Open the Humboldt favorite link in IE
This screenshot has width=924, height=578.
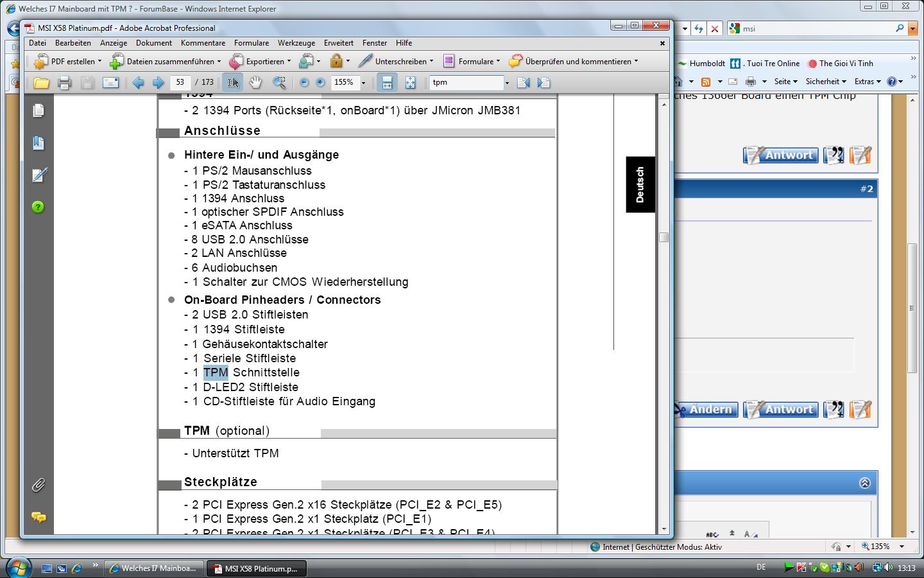[x=701, y=64]
